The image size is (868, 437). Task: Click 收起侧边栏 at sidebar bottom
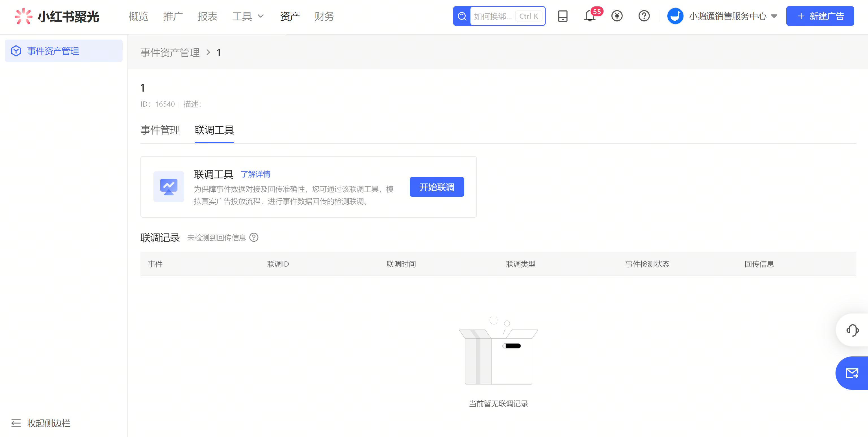pyautogui.click(x=49, y=423)
